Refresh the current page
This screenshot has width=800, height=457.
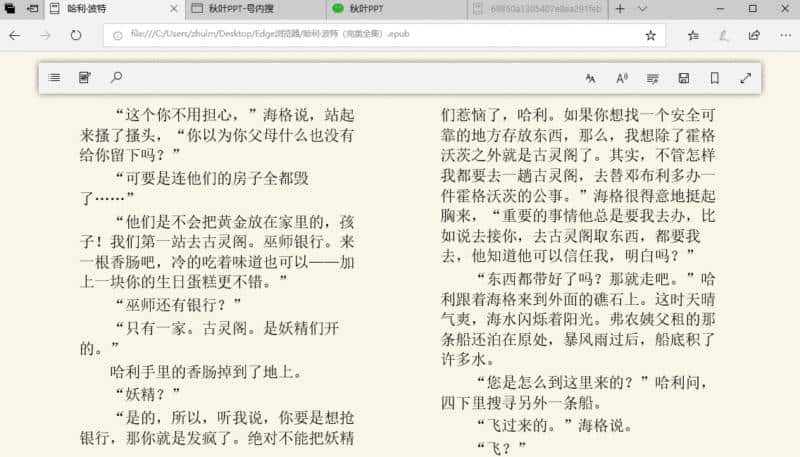click(76, 35)
